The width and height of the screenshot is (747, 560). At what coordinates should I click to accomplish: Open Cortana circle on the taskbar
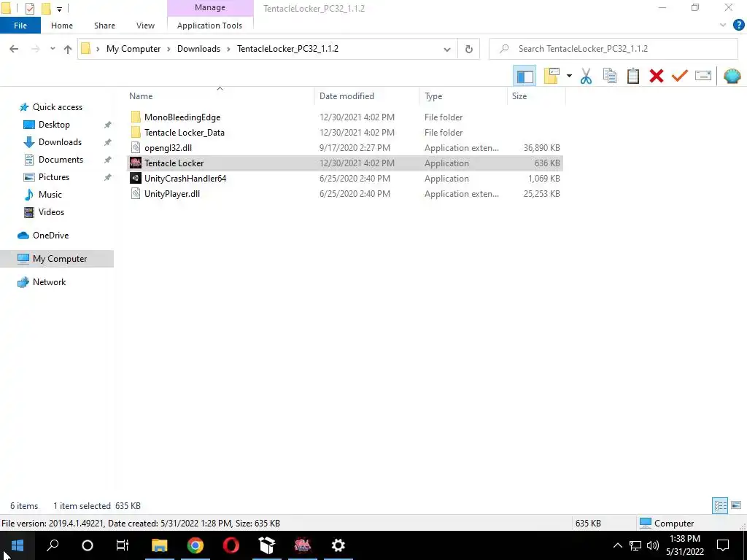(x=88, y=545)
